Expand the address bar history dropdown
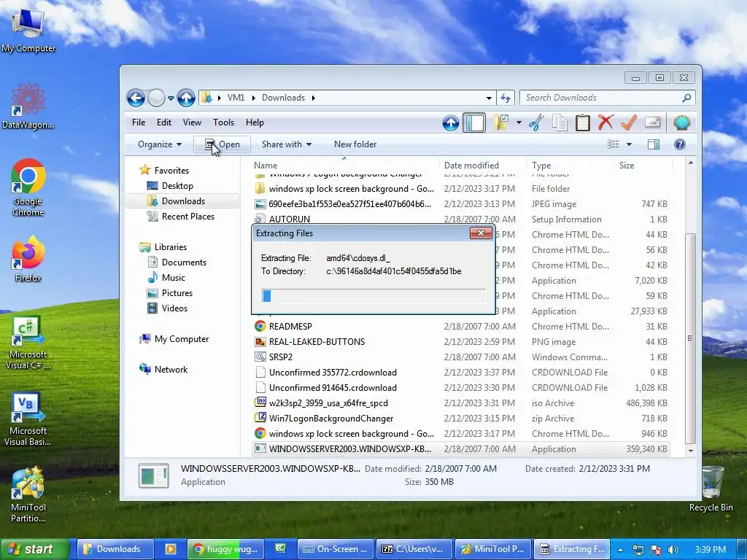Viewport: 747px width, 560px height. tap(489, 98)
